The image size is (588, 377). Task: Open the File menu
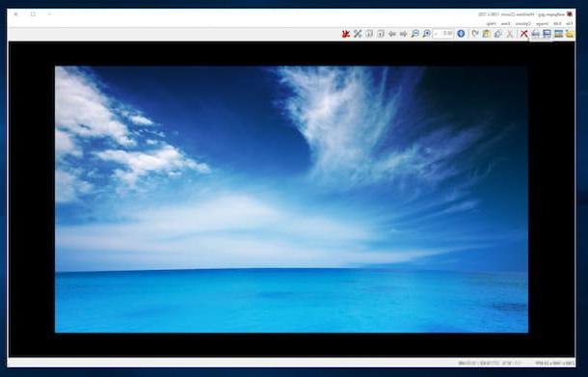569,24
